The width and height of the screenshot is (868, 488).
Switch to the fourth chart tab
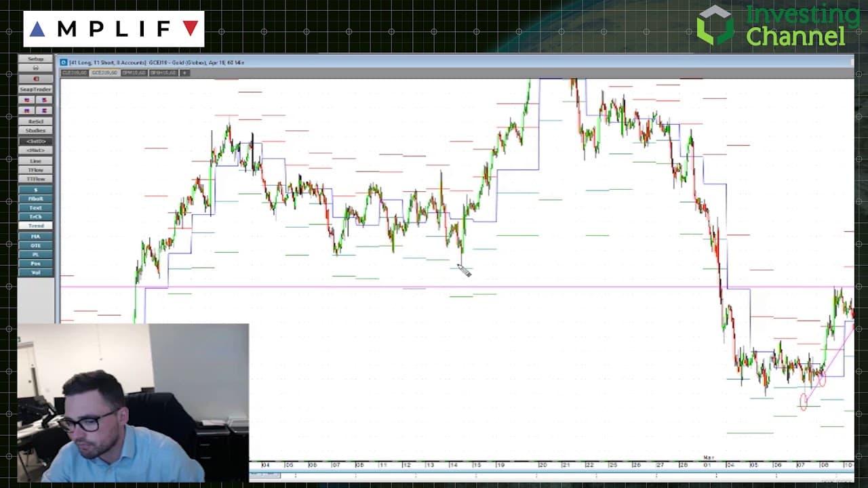pyautogui.click(x=163, y=73)
